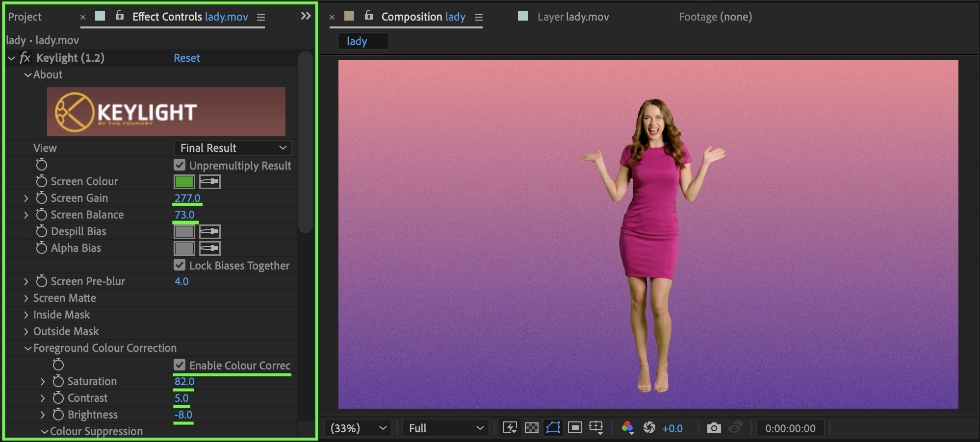Open the grid and guide options icon
The width and height of the screenshot is (980, 442).
596,428
